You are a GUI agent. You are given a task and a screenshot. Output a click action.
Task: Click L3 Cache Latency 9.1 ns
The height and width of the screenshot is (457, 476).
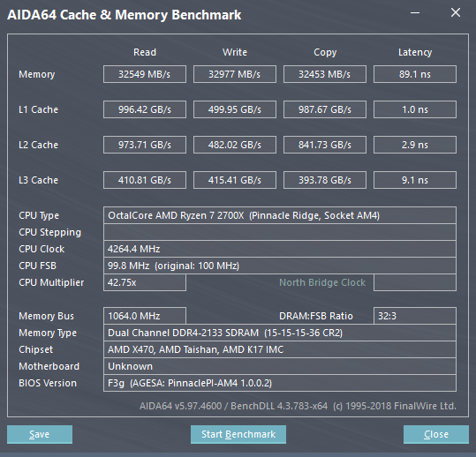[x=415, y=180]
